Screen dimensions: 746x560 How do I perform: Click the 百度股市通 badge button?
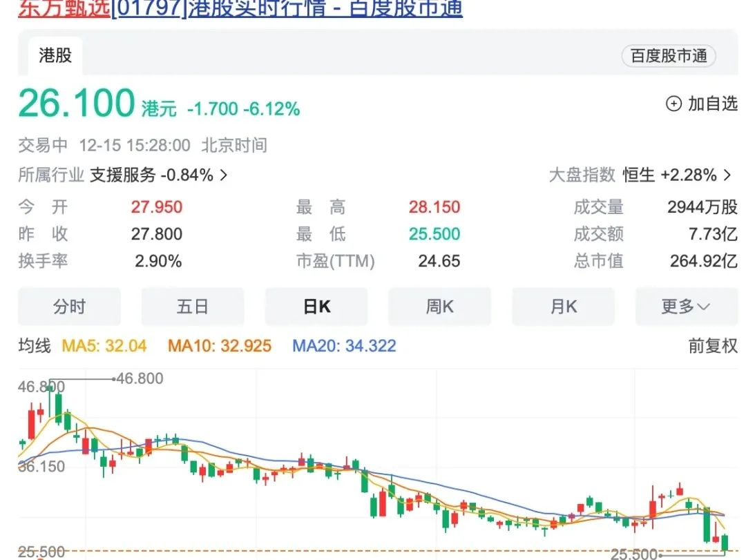point(669,56)
